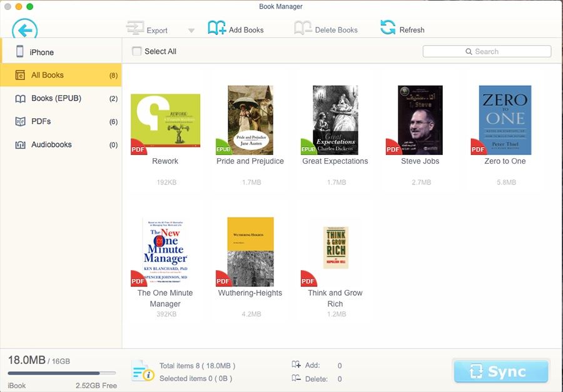Click the All Books sidebar icon
563x392 pixels.
(x=20, y=75)
